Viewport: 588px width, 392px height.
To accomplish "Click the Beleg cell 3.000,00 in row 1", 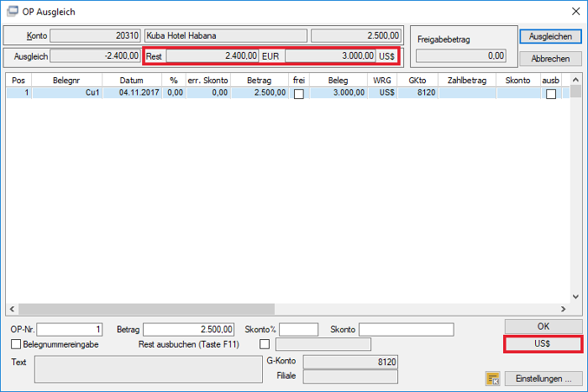I will 339,92.
